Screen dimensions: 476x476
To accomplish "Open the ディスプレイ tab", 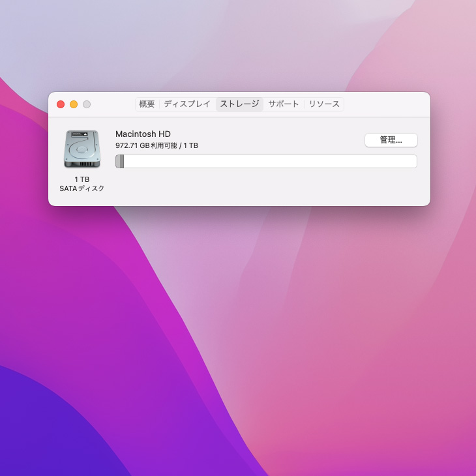I will tap(187, 104).
